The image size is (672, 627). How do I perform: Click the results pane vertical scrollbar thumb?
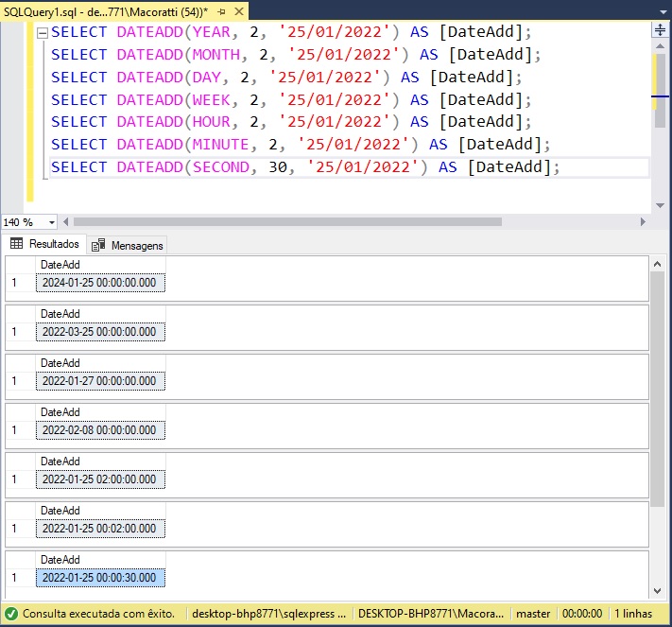pos(657,390)
